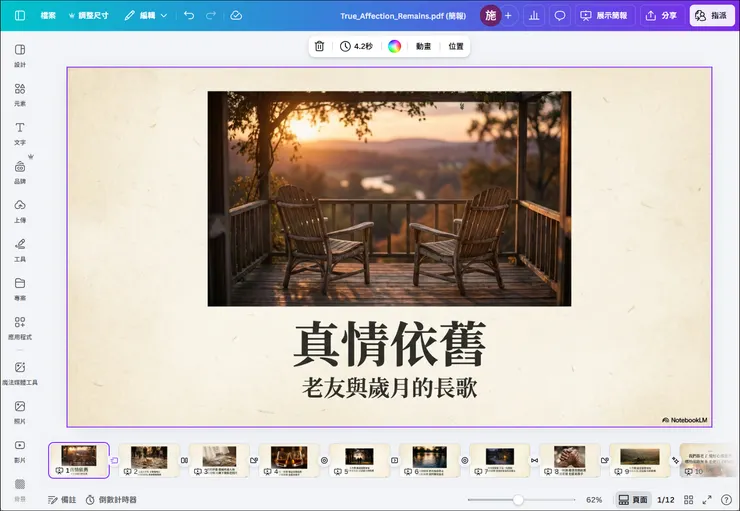Open the 背景 background panel
The image size is (740, 511).
[20, 490]
